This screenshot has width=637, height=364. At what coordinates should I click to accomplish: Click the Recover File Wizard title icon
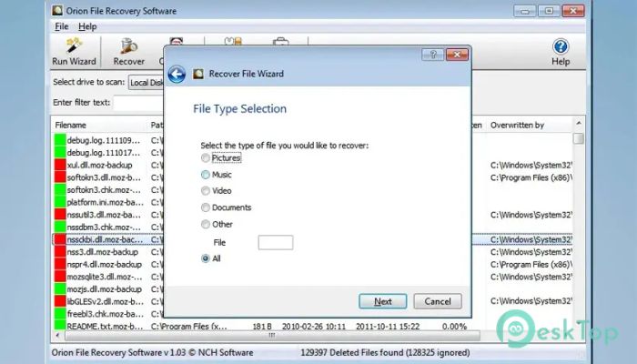pos(198,74)
